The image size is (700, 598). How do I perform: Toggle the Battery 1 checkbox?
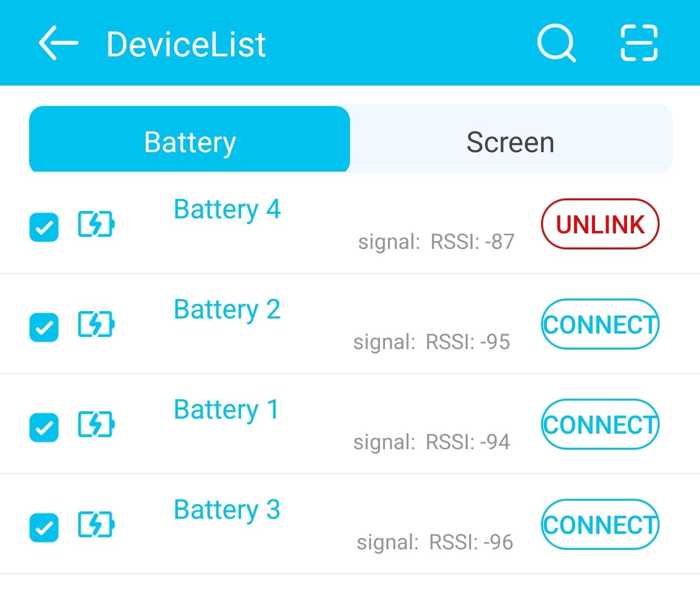point(44,427)
